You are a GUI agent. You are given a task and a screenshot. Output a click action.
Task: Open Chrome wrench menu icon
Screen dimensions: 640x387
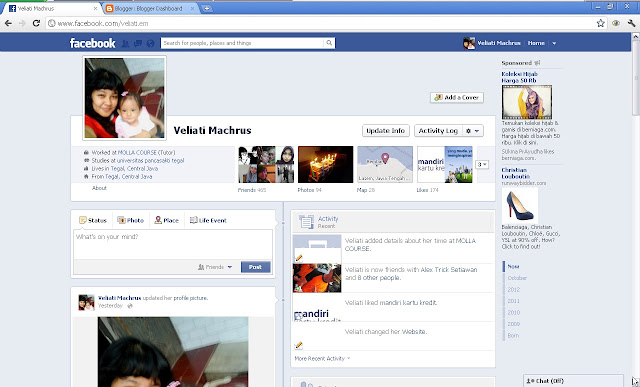(631, 23)
